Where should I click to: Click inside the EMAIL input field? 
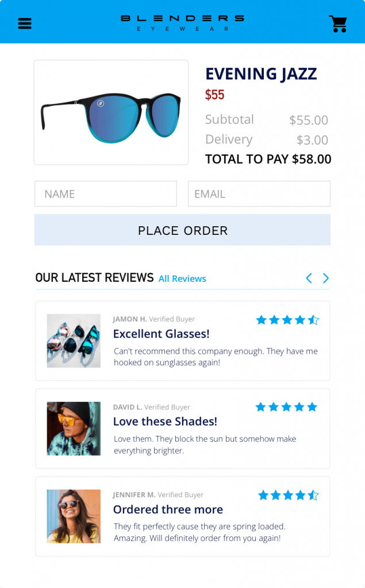click(x=259, y=194)
